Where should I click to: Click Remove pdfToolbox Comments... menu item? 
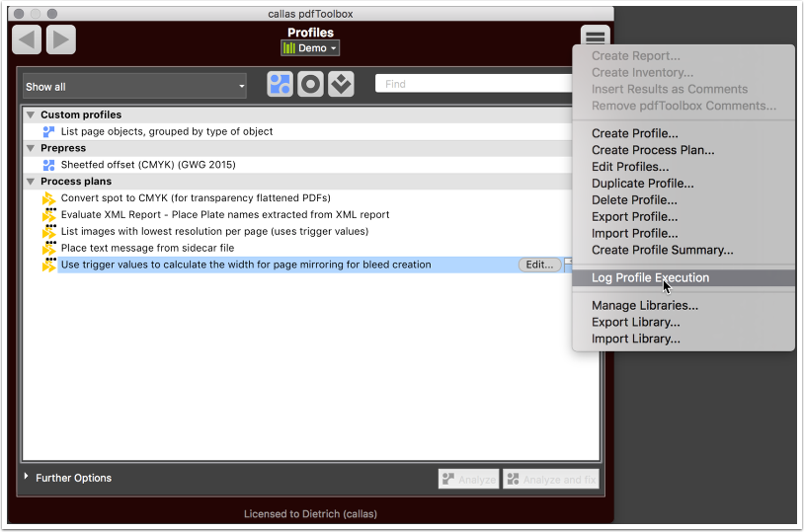click(683, 106)
